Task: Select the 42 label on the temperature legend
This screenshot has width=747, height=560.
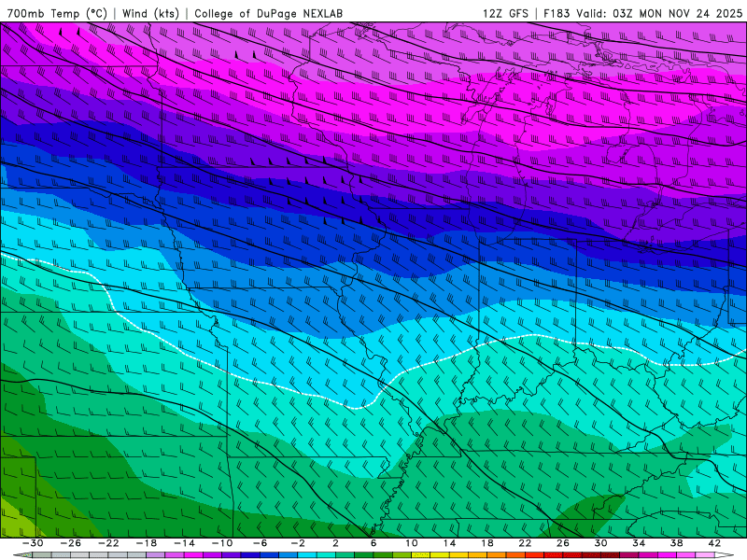Action: (714, 543)
